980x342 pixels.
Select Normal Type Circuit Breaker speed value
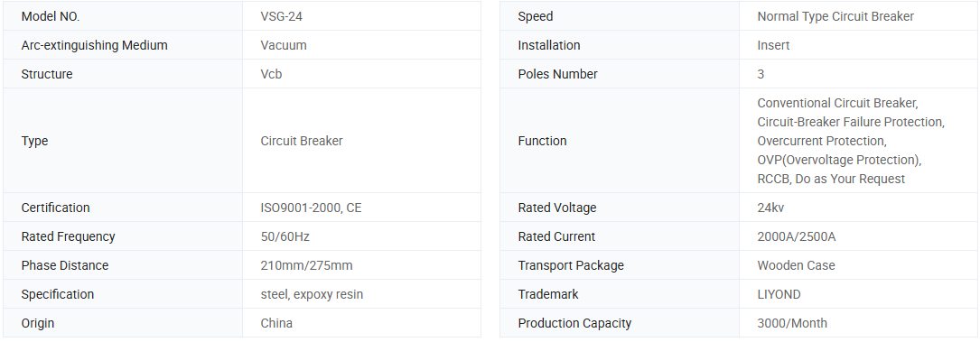point(835,17)
